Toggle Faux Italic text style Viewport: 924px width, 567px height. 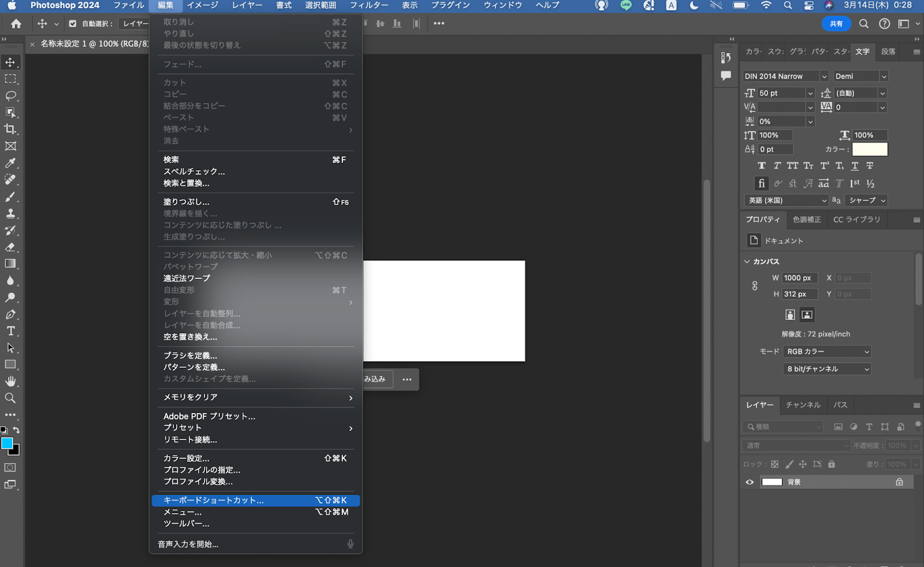tap(777, 166)
